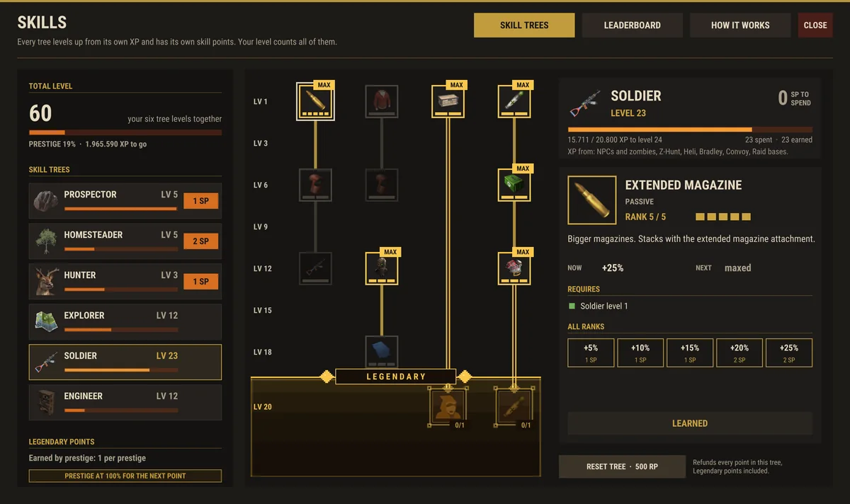Viewport: 850px width, 504px height.
Task: Select the legendary syringe node at LV 20
Action: click(515, 407)
